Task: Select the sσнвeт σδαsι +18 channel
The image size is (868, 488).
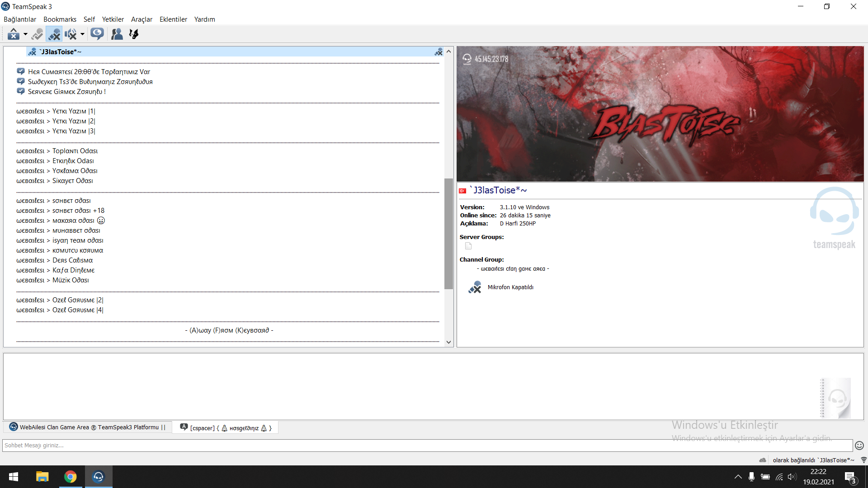Action: point(61,211)
